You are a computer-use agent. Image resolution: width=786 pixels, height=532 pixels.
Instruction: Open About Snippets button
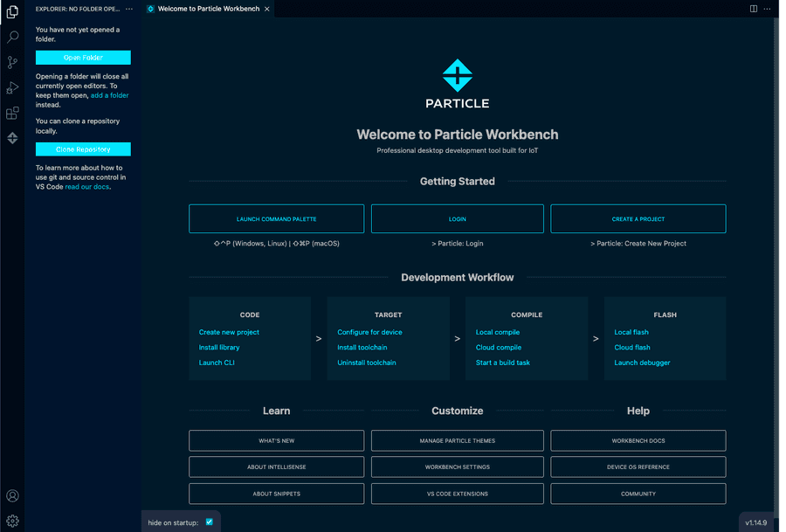[x=276, y=494]
